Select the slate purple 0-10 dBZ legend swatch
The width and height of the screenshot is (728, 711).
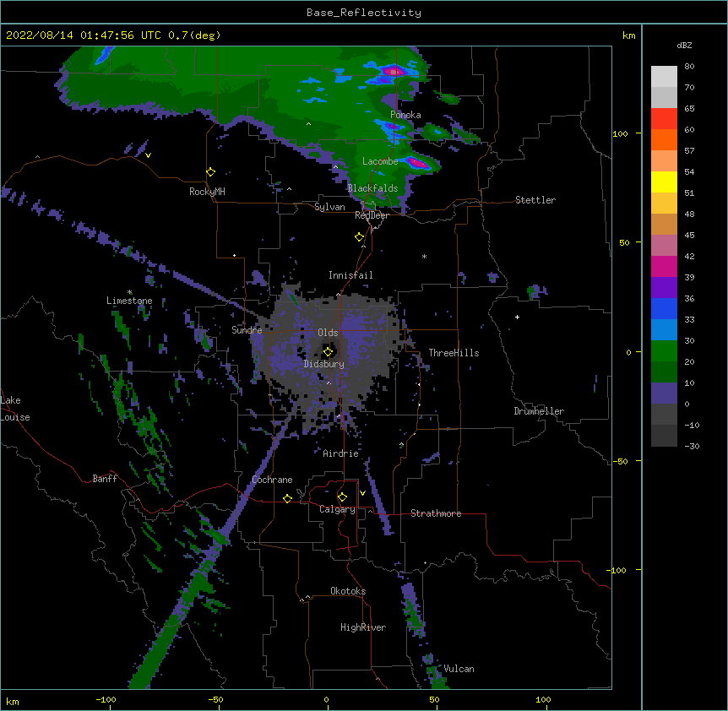tap(664, 393)
